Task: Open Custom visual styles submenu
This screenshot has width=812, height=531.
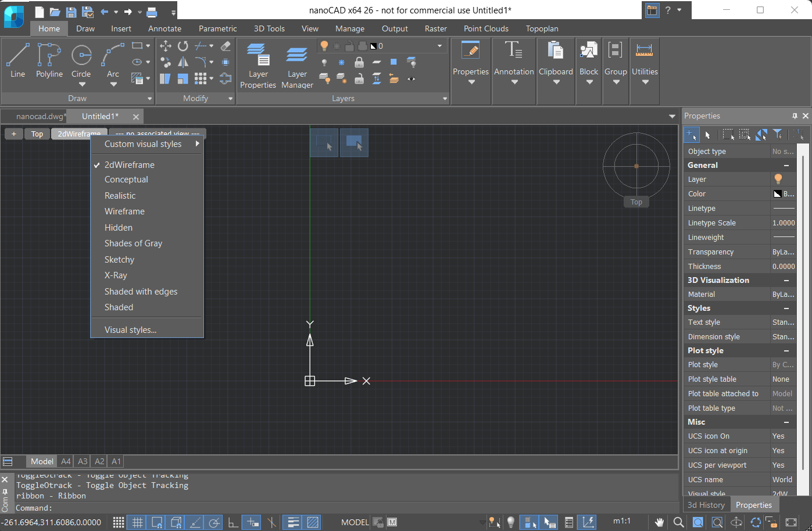Action: [x=147, y=144]
